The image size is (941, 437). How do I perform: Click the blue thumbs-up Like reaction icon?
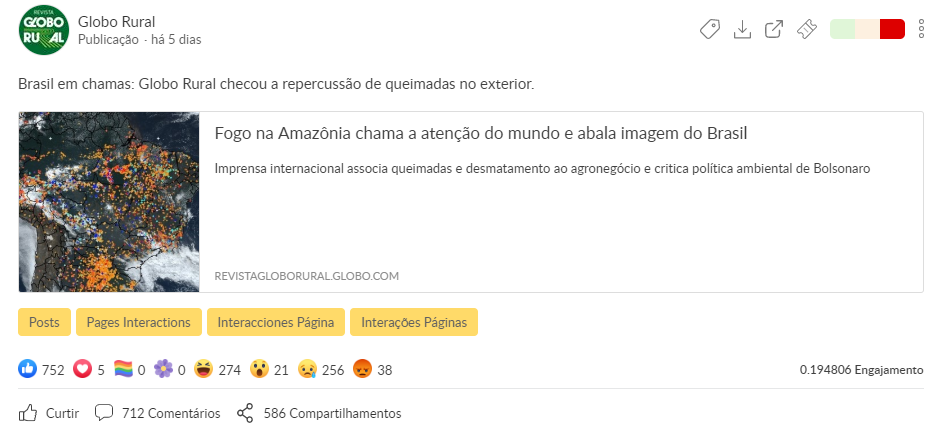click(28, 370)
